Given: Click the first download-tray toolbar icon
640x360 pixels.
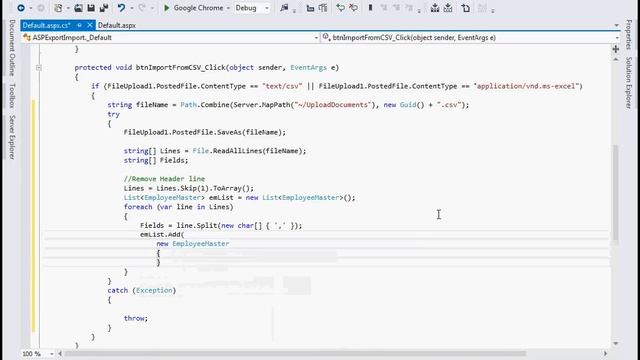Looking at the screenshot, I should click(435, 8).
